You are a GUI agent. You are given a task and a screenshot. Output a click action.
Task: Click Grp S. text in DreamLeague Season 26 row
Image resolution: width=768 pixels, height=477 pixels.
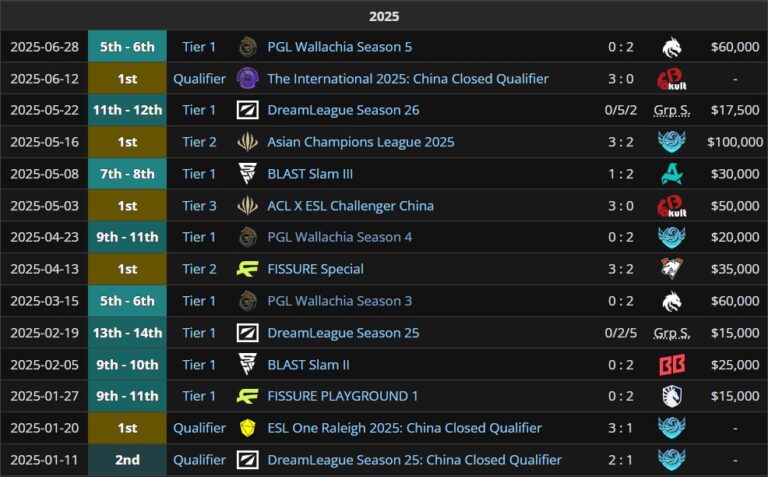(x=671, y=110)
